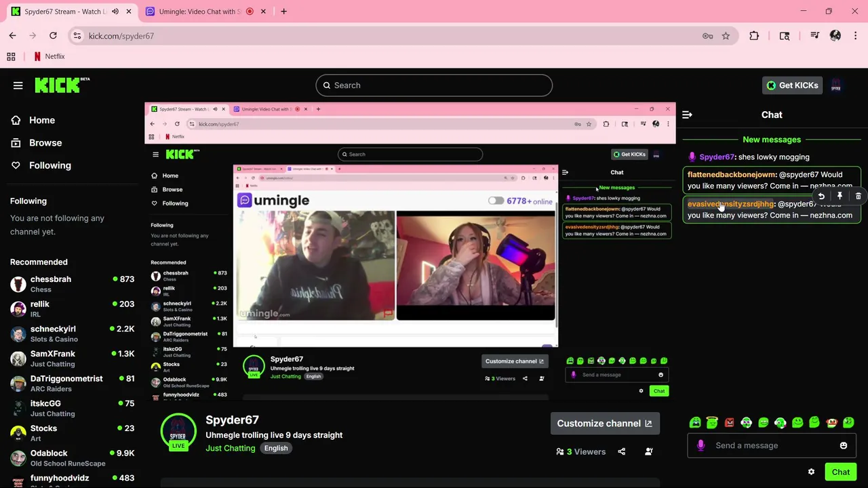Click flattenedbackbonejowm username in chat
This screenshot has height=488, width=868.
731,174
